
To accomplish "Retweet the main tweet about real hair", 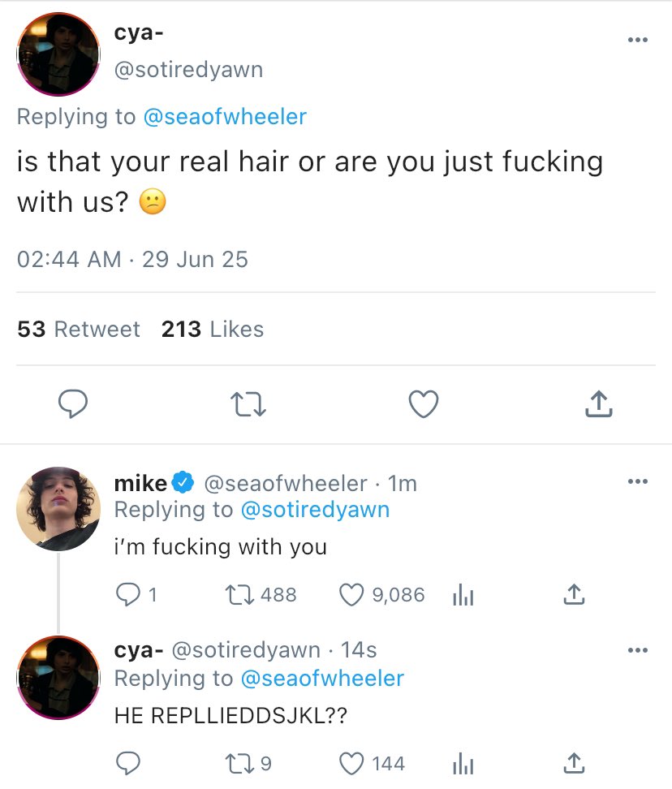I will pos(248,403).
